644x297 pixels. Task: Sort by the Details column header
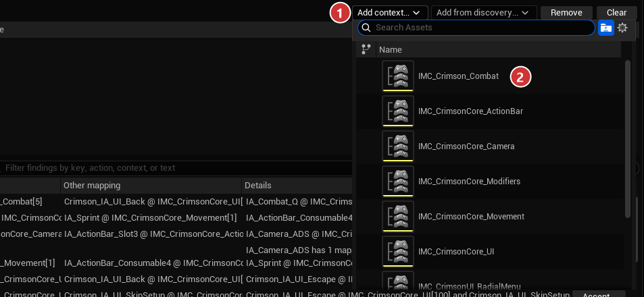pos(297,186)
